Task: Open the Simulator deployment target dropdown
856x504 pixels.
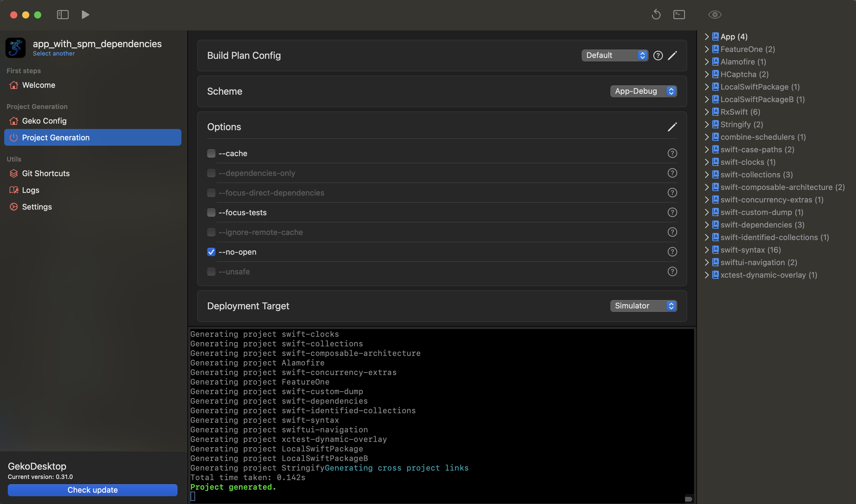Action: [643, 306]
